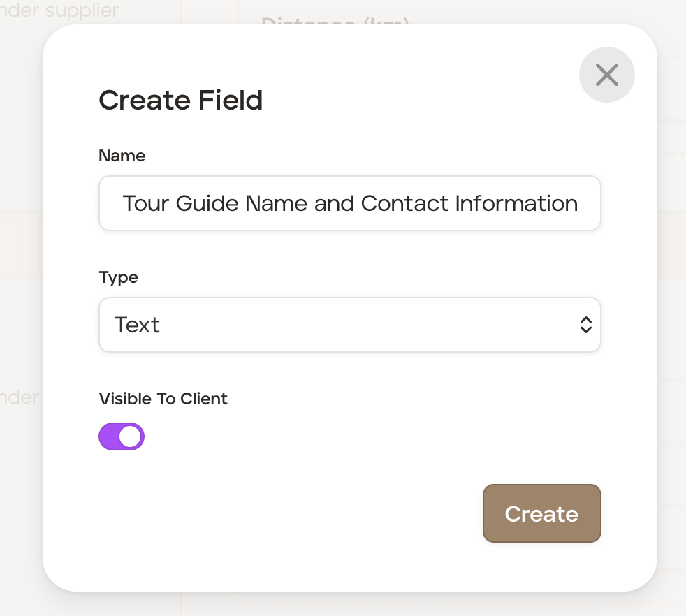The width and height of the screenshot is (686, 616).
Task: Click the Type label above the dropdown
Action: coord(119,277)
